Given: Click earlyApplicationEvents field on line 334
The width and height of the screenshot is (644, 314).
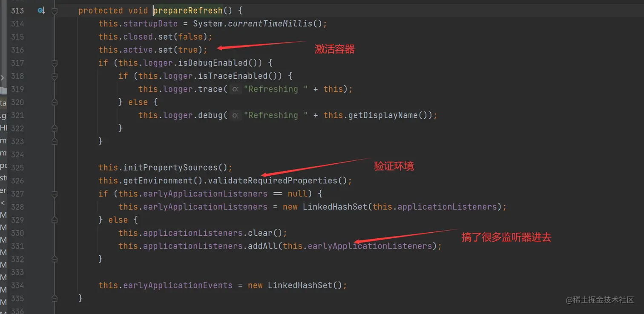Looking at the screenshot, I should 178,285.
